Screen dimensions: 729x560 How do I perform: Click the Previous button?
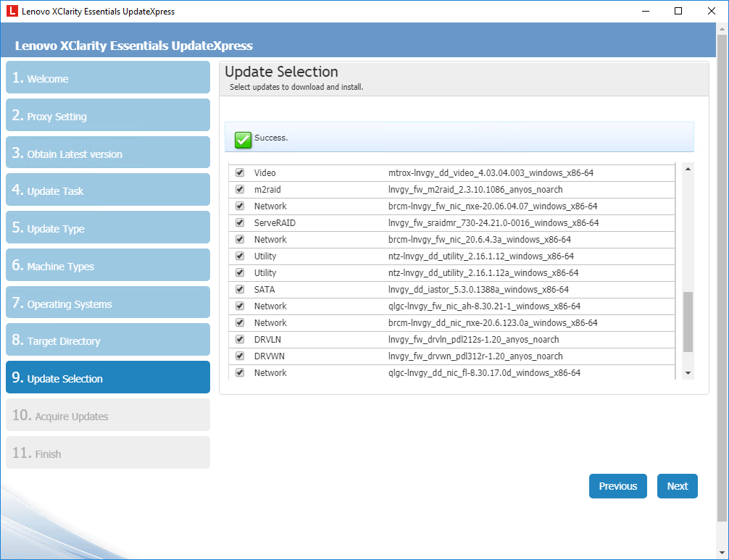tap(618, 486)
